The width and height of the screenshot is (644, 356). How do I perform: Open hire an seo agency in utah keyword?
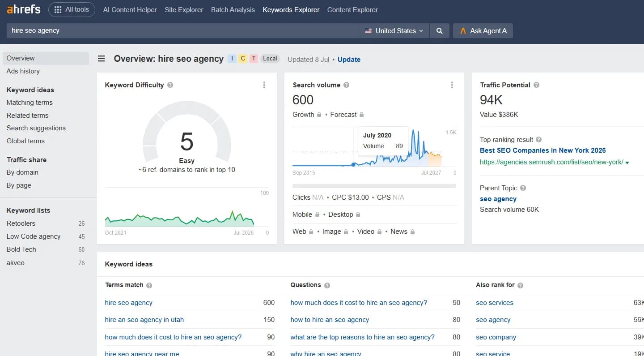(x=144, y=320)
